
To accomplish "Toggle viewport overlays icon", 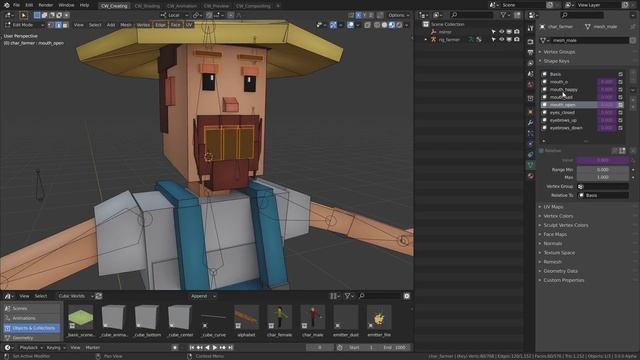I will pos(351,25).
